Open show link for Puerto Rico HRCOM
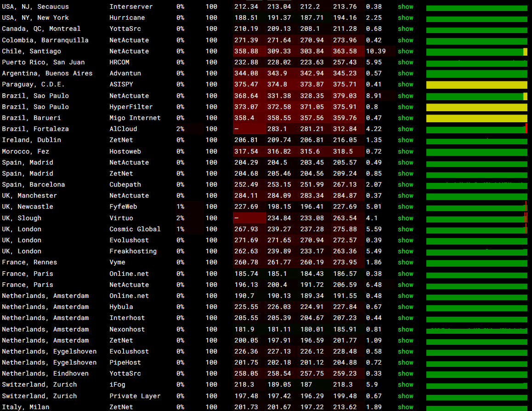The width and height of the screenshot is (532, 411). pos(406,62)
